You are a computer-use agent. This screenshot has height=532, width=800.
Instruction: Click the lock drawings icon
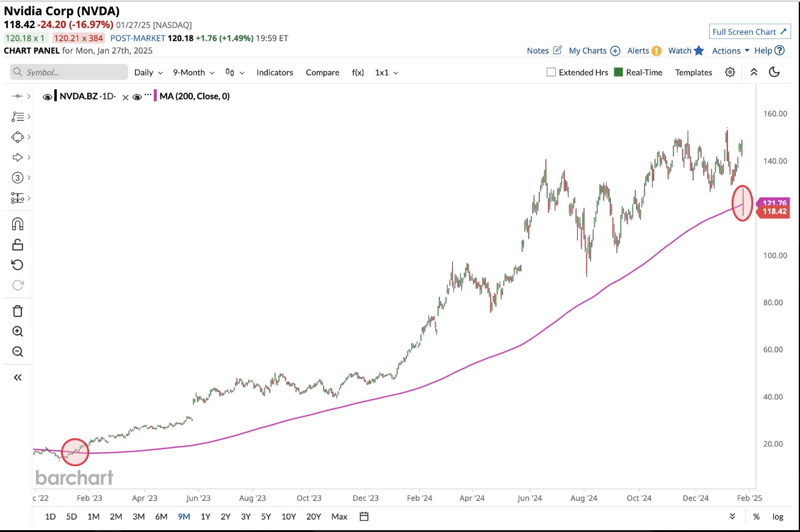18,245
